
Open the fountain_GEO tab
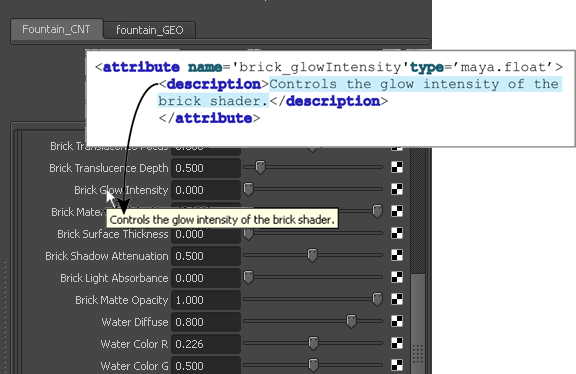[150, 30]
